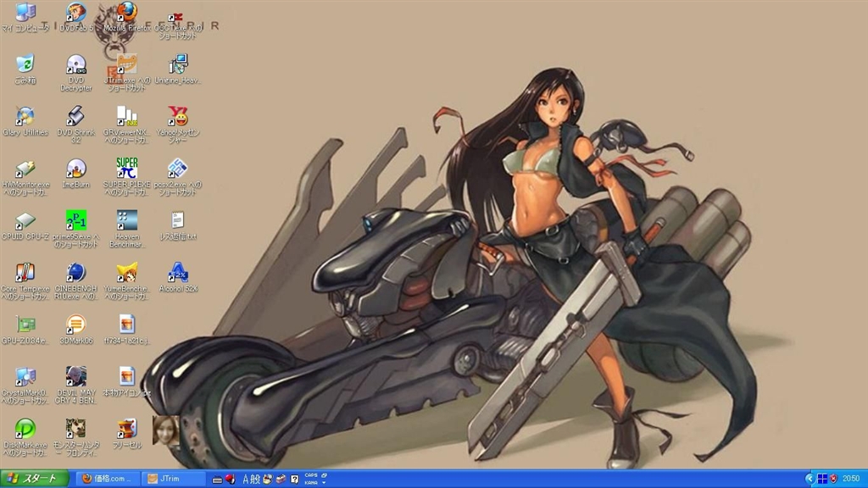Switch to the JTrim taskbar button

tap(173, 479)
